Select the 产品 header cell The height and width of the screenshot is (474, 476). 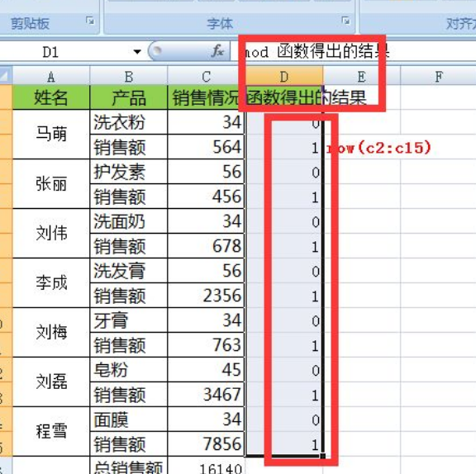[128, 97]
